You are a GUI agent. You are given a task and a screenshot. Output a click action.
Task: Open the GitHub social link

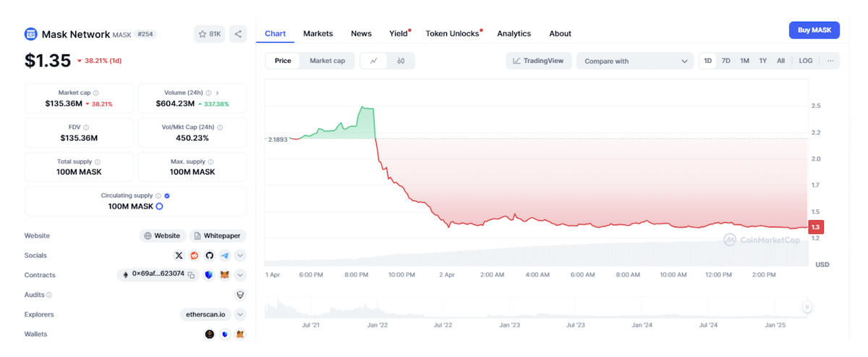tap(210, 256)
